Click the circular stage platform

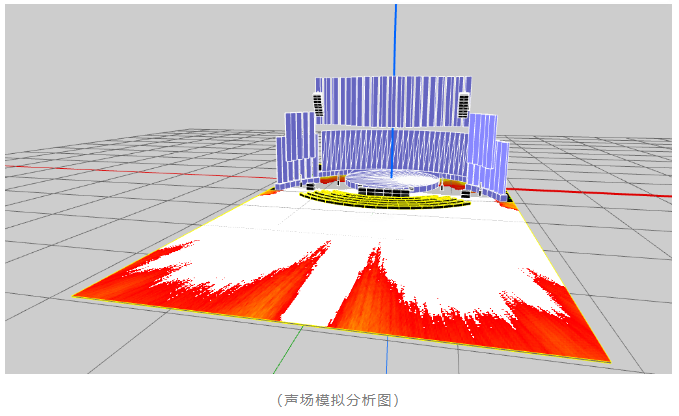(392, 180)
